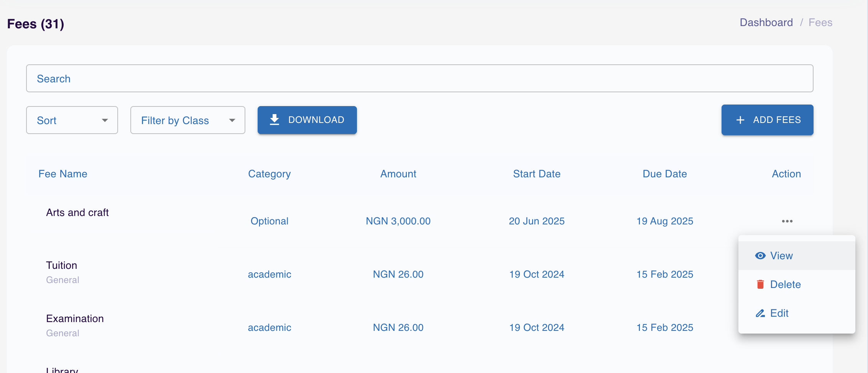Click the Optional category cell
This screenshot has width=868, height=373.
click(x=269, y=221)
